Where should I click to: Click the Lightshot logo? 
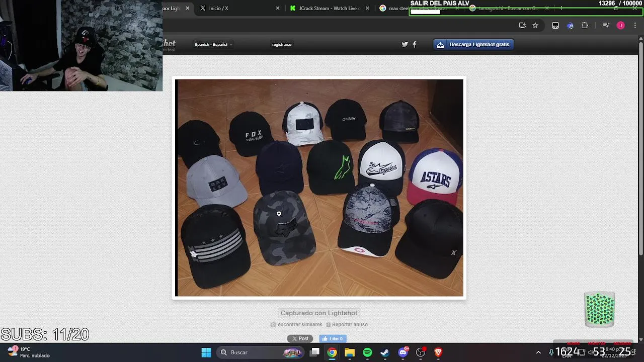click(x=169, y=45)
